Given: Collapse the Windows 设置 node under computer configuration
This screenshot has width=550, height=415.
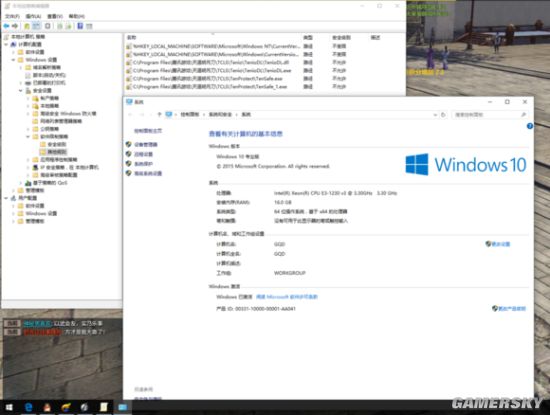Looking at the screenshot, I should click(13, 60).
